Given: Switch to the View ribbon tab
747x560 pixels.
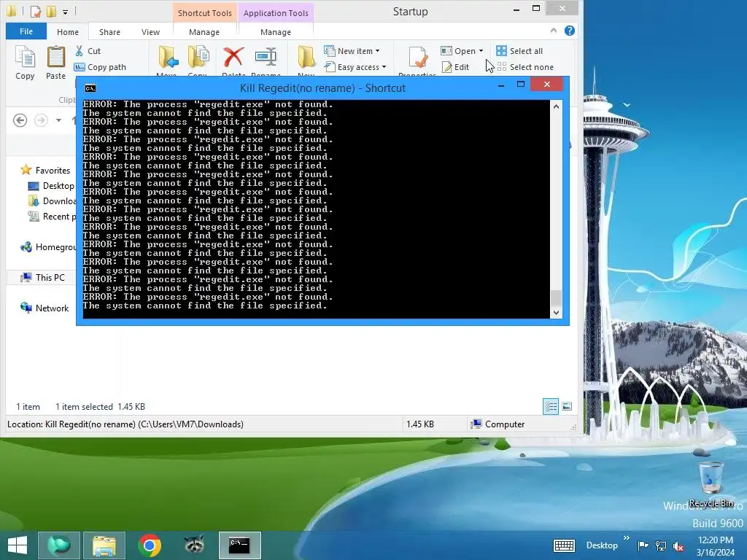Looking at the screenshot, I should (150, 32).
